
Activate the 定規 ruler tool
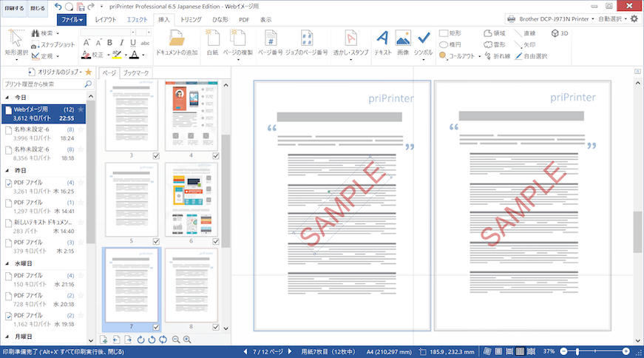pos(45,56)
